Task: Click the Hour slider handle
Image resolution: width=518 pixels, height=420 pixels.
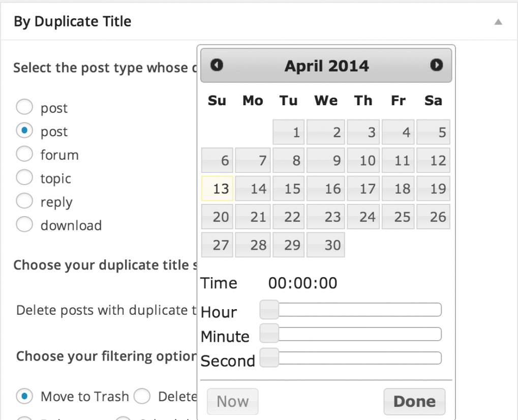Action: coord(268,309)
